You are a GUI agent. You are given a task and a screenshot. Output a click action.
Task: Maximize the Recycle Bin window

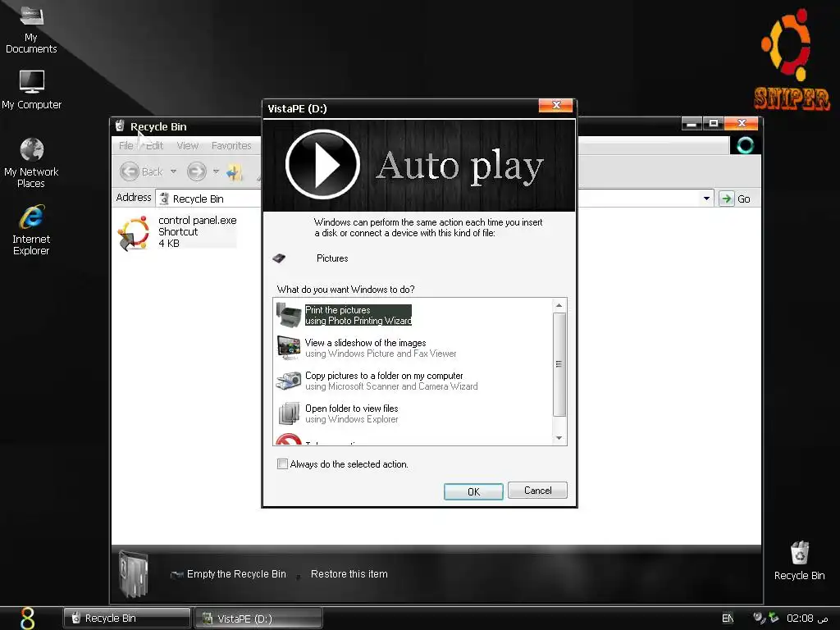pos(713,124)
